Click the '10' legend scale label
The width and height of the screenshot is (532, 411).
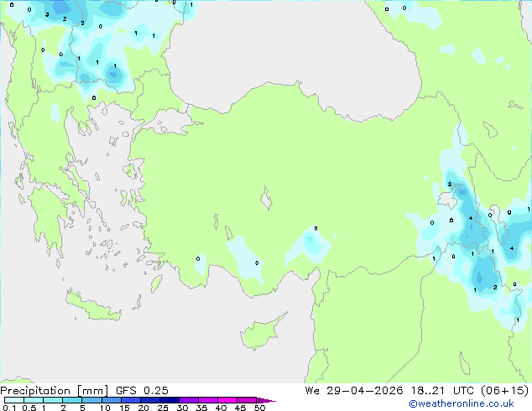105,408
